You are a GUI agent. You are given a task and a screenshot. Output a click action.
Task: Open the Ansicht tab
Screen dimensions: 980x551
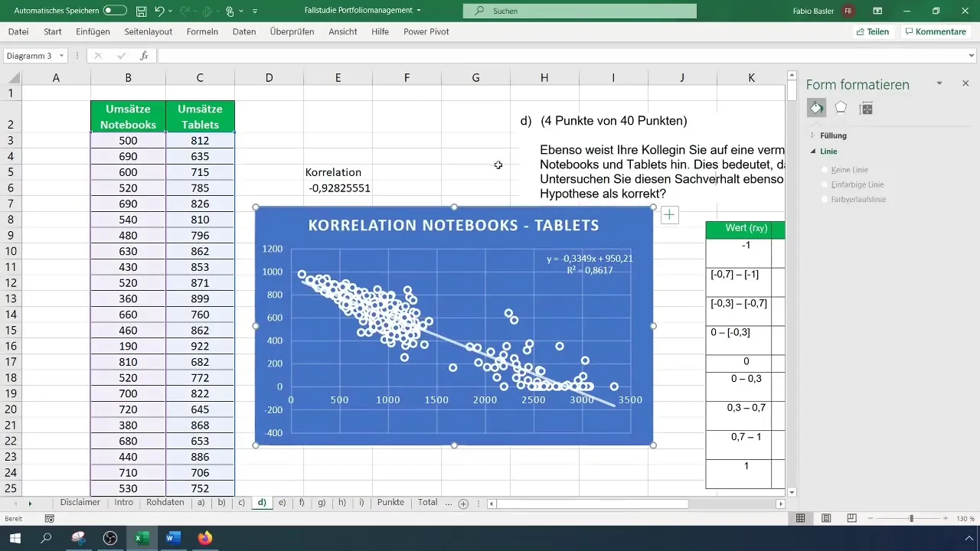(x=343, y=31)
